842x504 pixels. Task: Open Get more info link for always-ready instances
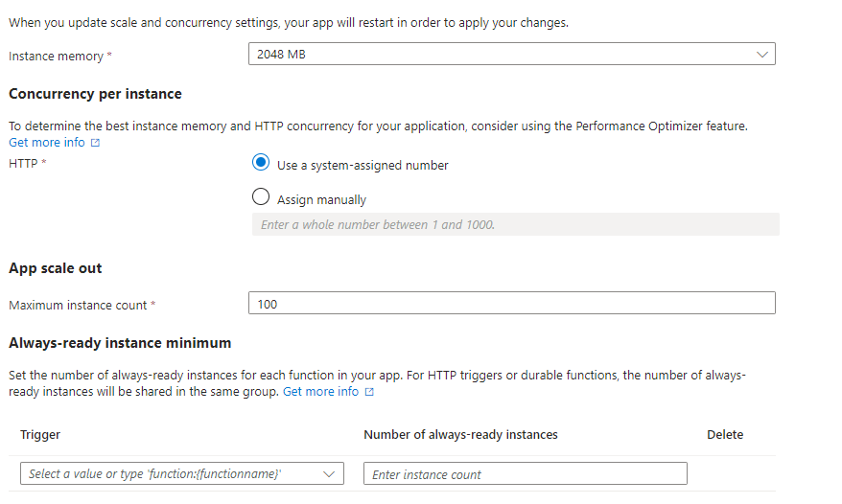pos(320,391)
